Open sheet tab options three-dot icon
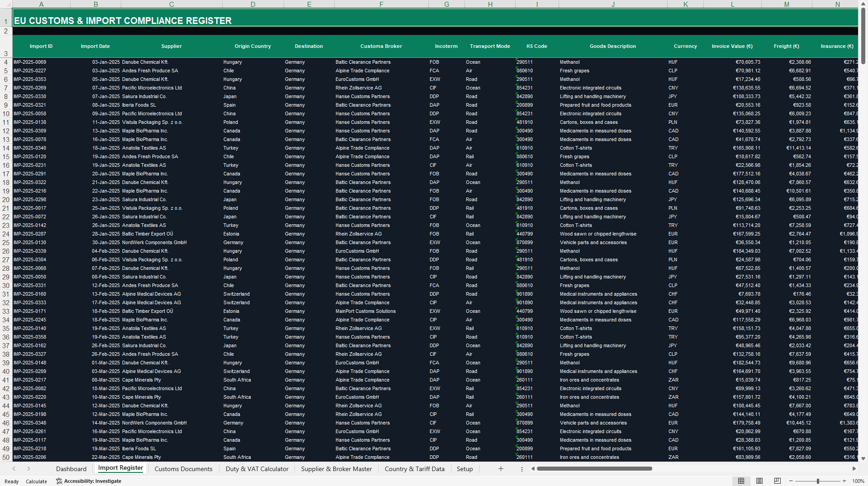The height and width of the screenshot is (486, 868). (x=522, y=469)
